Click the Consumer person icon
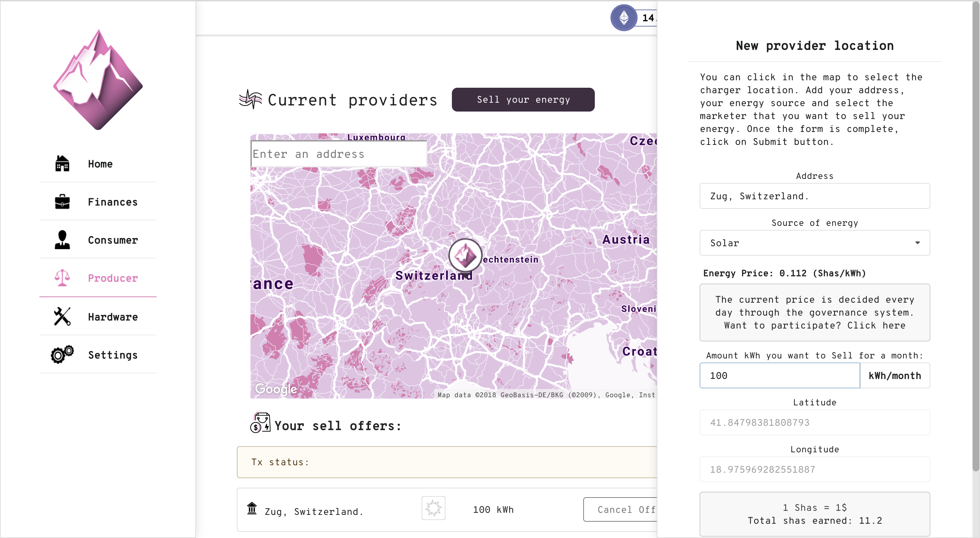Screen dimensions: 980x538 point(62,239)
